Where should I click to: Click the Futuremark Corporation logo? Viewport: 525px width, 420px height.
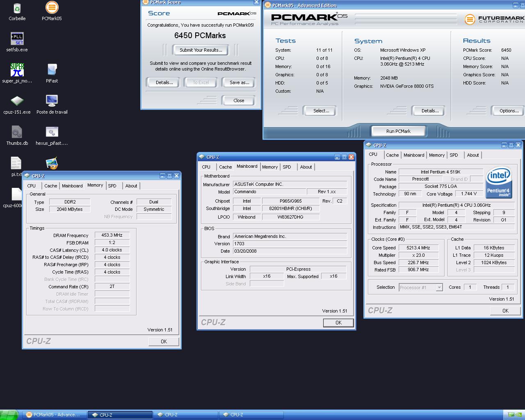[494, 19]
